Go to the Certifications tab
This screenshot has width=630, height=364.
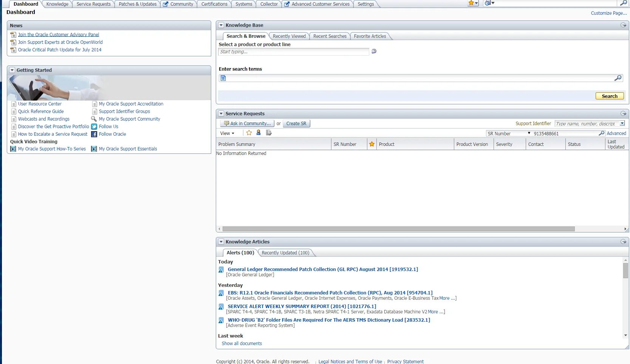pyautogui.click(x=214, y=4)
